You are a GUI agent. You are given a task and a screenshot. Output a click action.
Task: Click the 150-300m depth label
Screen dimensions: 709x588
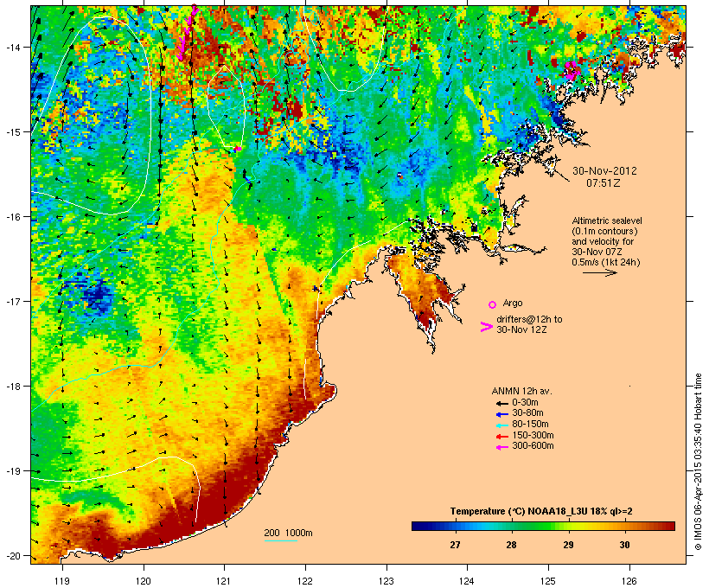pyautogui.click(x=533, y=435)
